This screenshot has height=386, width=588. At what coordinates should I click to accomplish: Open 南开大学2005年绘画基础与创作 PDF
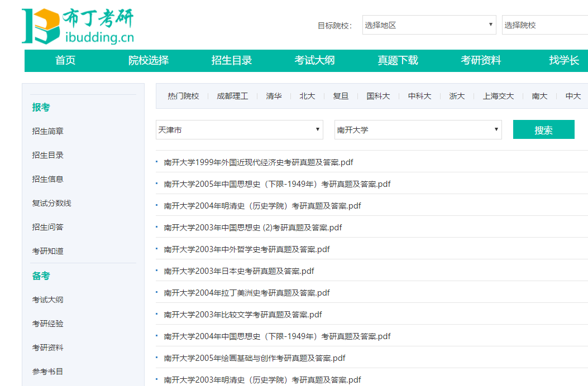(x=255, y=358)
